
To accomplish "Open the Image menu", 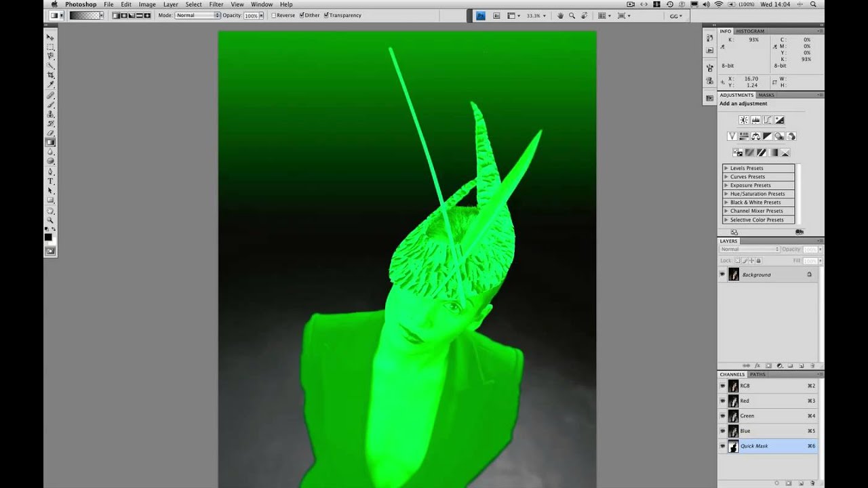I will (147, 4).
